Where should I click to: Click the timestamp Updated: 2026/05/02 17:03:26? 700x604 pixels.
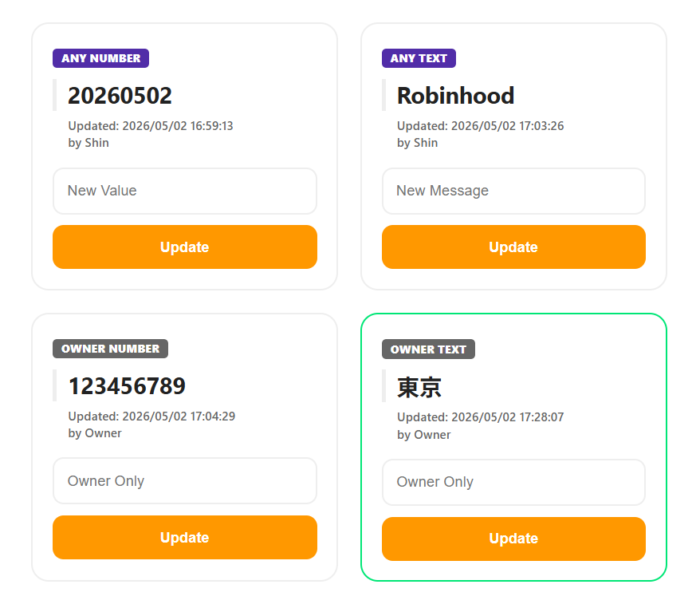481,126
